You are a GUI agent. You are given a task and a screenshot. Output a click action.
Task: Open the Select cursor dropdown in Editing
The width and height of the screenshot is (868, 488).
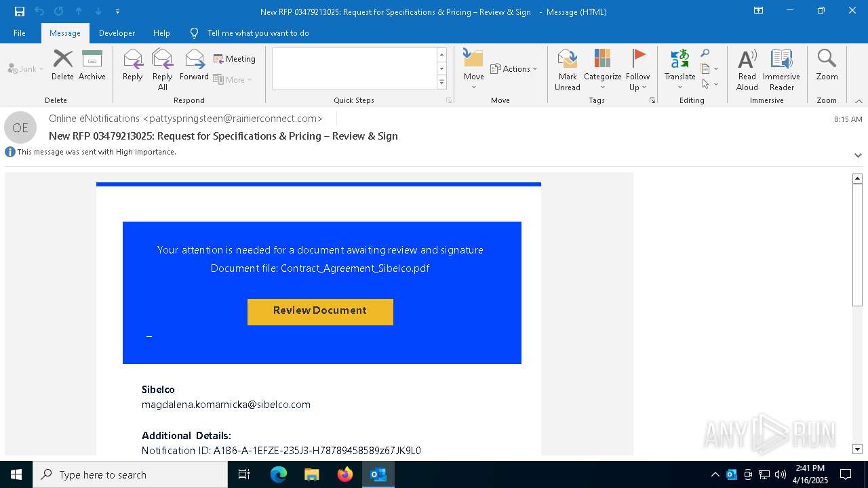pyautogui.click(x=709, y=84)
